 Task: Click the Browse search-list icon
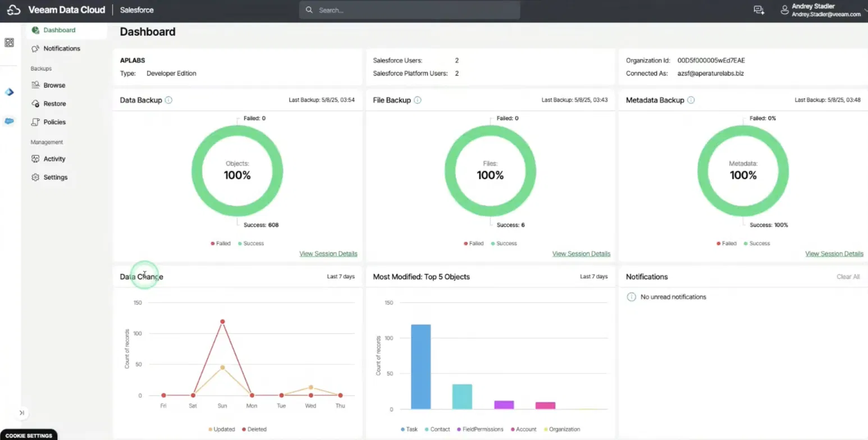tap(35, 85)
